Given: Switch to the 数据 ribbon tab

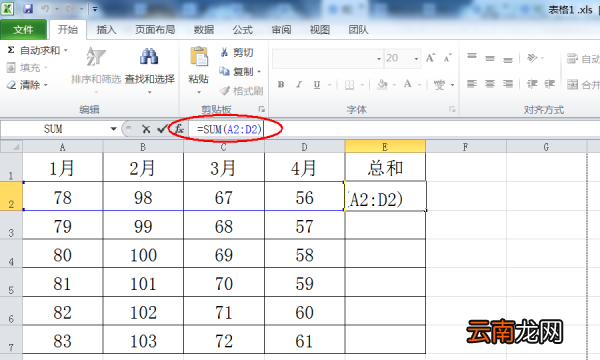Looking at the screenshot, I should pos(204,29).
